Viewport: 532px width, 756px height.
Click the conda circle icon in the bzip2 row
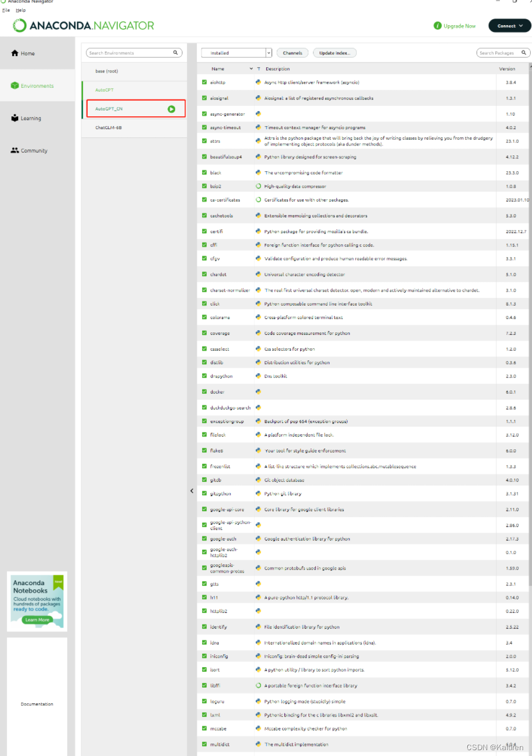(258, 186)
